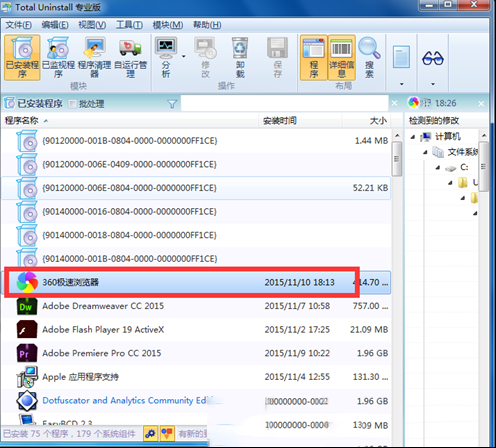Select {90120000-001B-0804-0000-0000000FF1CE} entry
Screen dimensions: 496x448
pyautogui.click(x=196, y=141)
